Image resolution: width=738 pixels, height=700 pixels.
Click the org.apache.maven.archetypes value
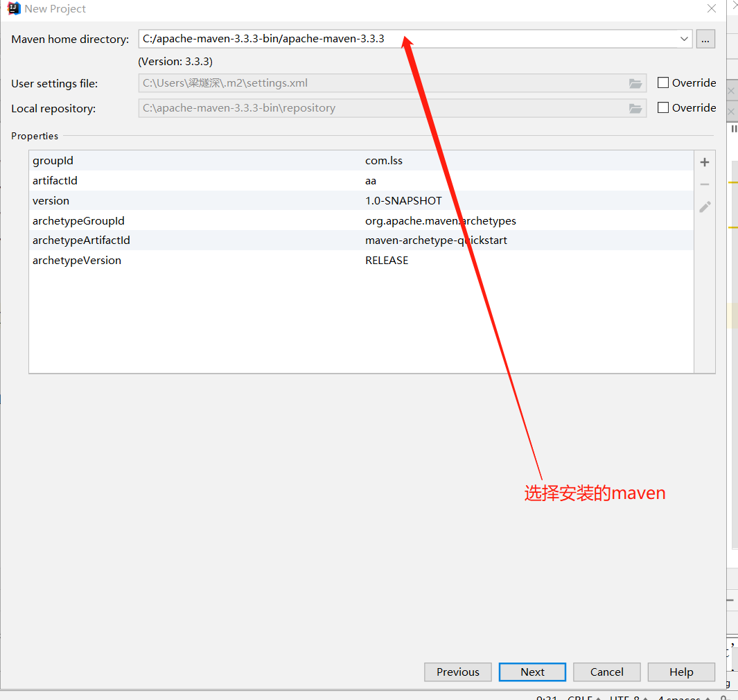coord(441,220)
